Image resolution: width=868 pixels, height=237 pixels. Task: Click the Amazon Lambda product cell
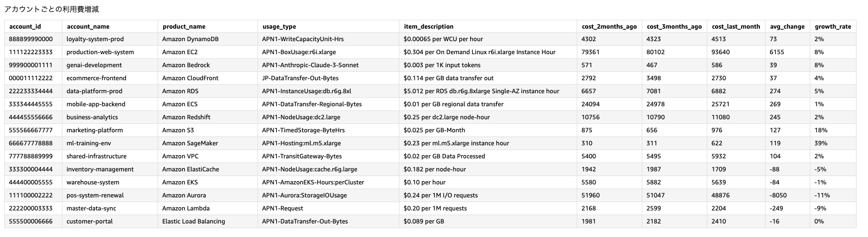click(x=186, y=208)
